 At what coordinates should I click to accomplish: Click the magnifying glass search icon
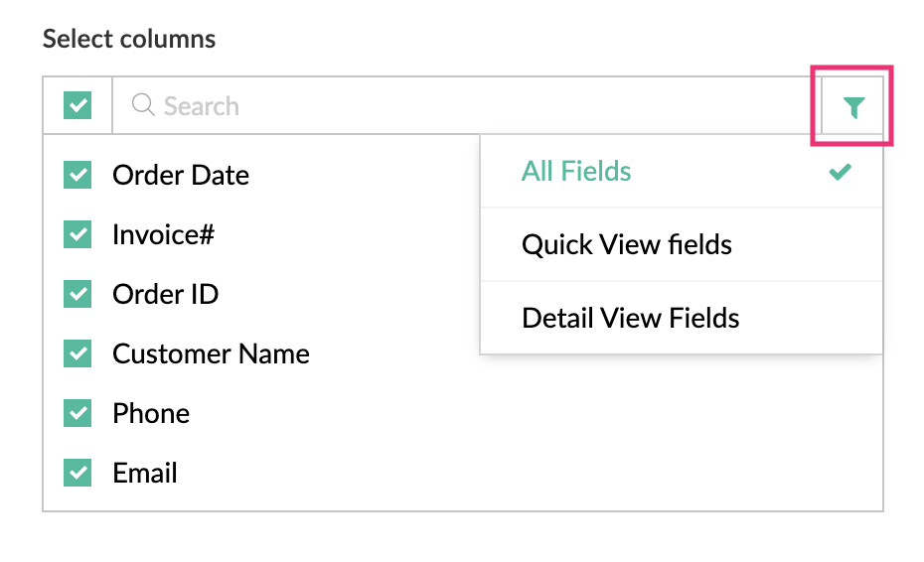click(143, 105)
